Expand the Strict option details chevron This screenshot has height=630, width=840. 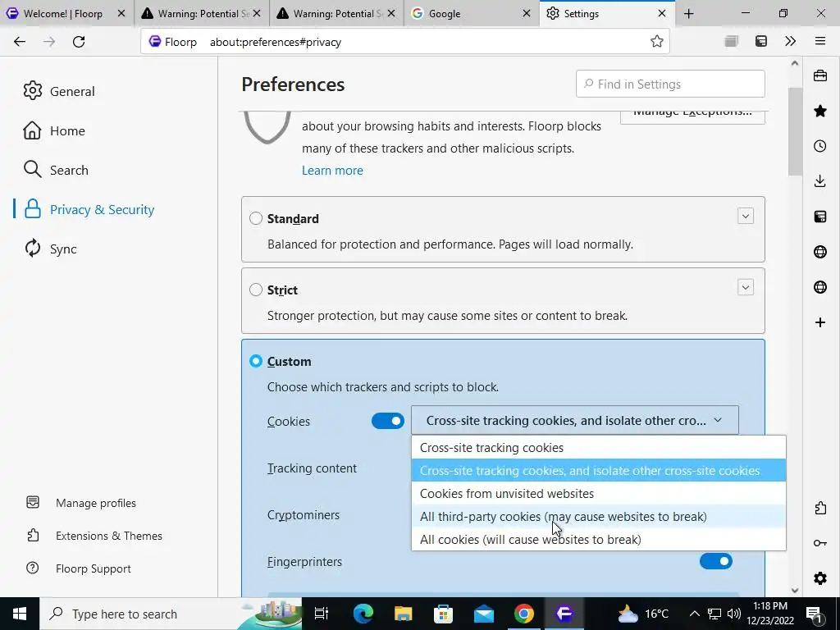(x=745, y=287)
